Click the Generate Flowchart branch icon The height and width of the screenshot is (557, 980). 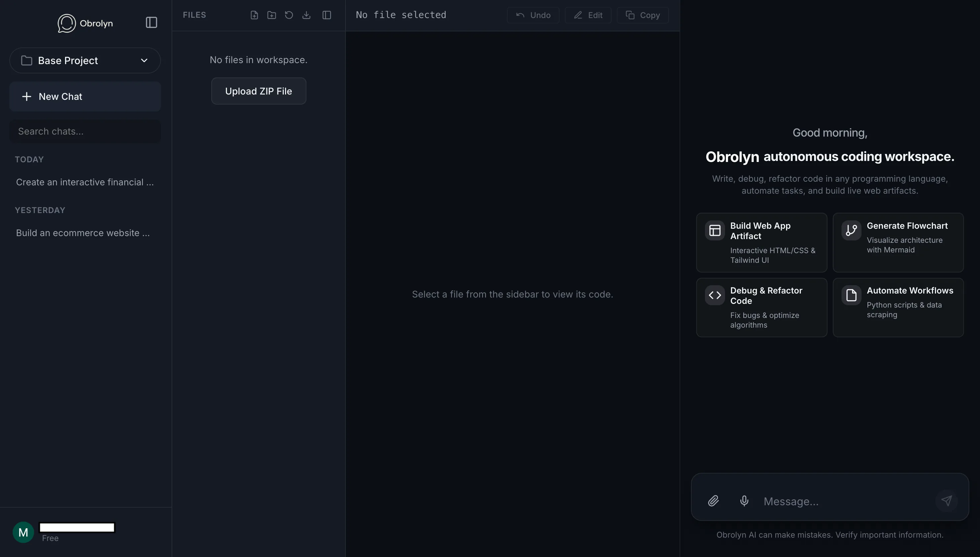(851, 230)
